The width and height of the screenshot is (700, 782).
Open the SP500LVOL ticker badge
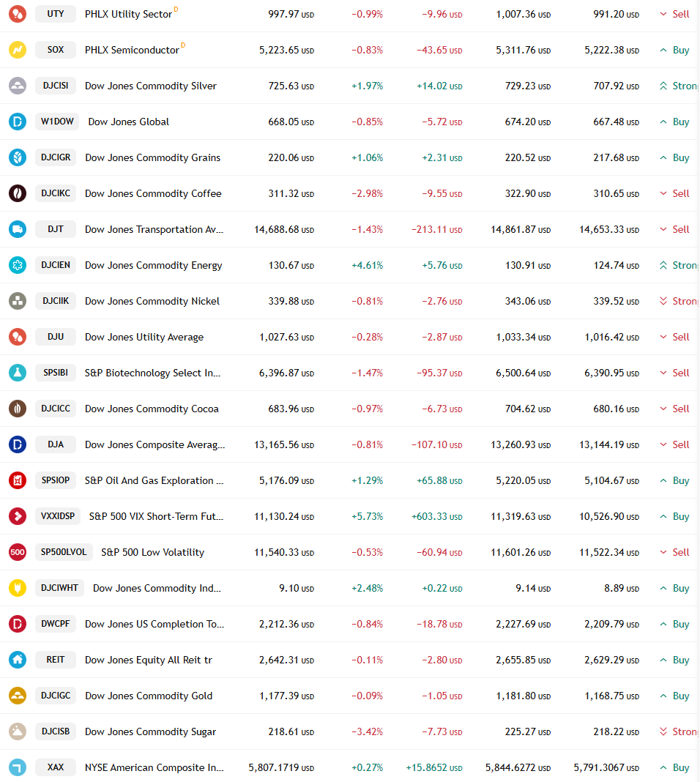point(64,552)
